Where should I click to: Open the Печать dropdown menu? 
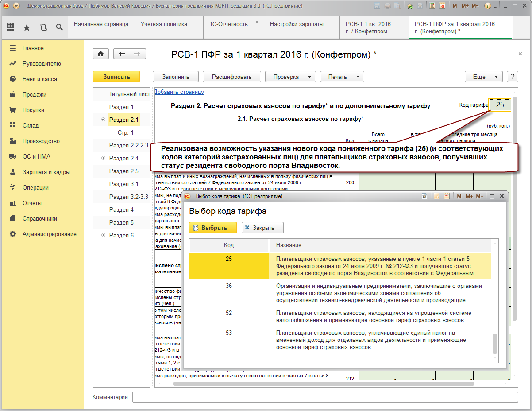(x=342, y=77)
